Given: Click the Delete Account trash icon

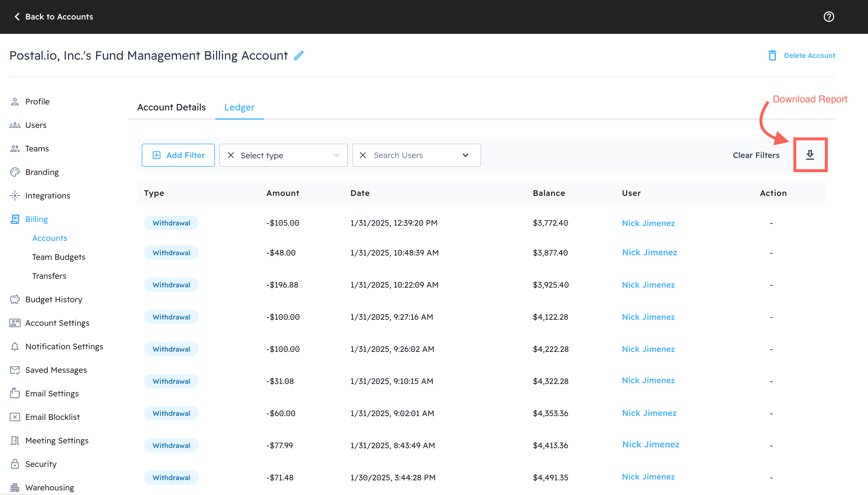Looking at the screenshot, I should (x=772, y=55).
